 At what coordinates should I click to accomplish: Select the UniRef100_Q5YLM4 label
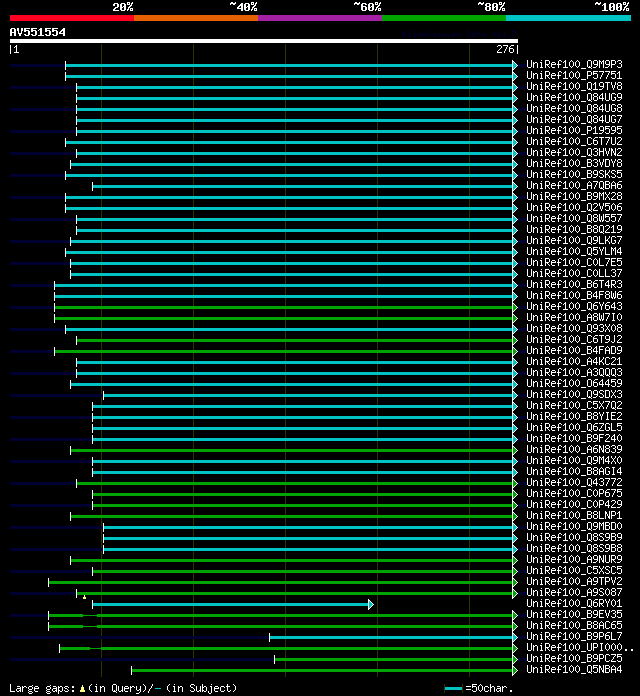coord(574,252)
